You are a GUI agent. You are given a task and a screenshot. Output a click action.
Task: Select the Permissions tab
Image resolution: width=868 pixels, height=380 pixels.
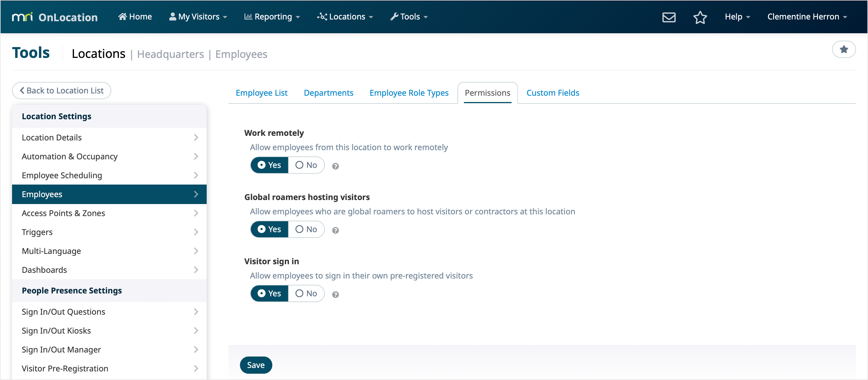click(x=487, y=93)
